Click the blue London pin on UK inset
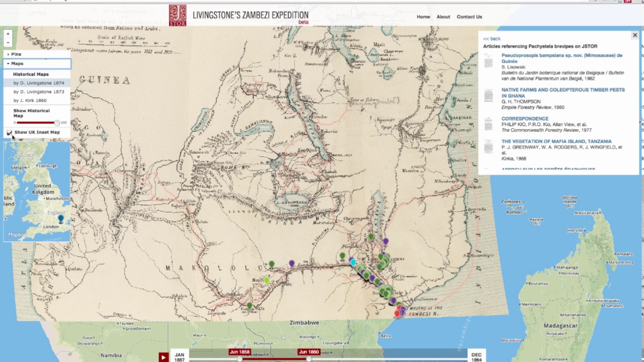644x362 pixels. coord(61,219)
